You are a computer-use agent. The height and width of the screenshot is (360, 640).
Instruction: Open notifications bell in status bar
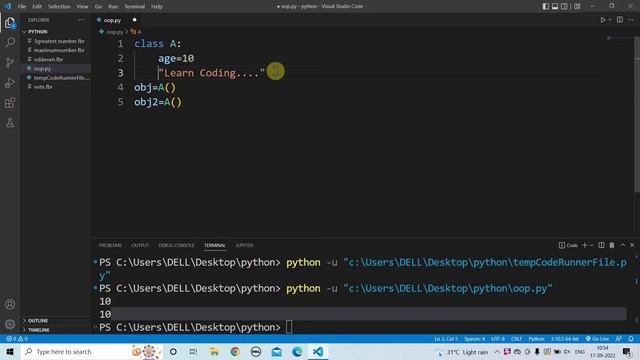tap(631, 339)
